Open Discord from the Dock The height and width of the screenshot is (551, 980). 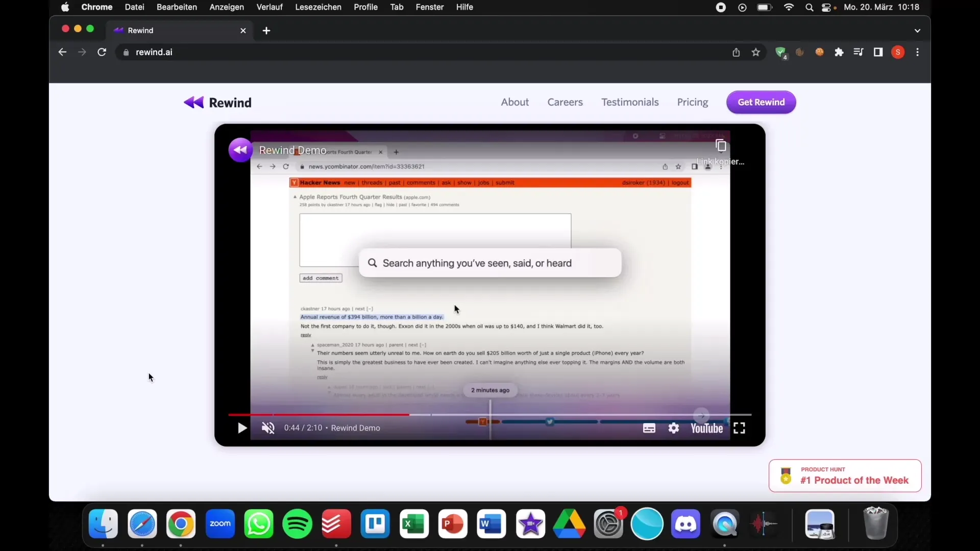685,524
